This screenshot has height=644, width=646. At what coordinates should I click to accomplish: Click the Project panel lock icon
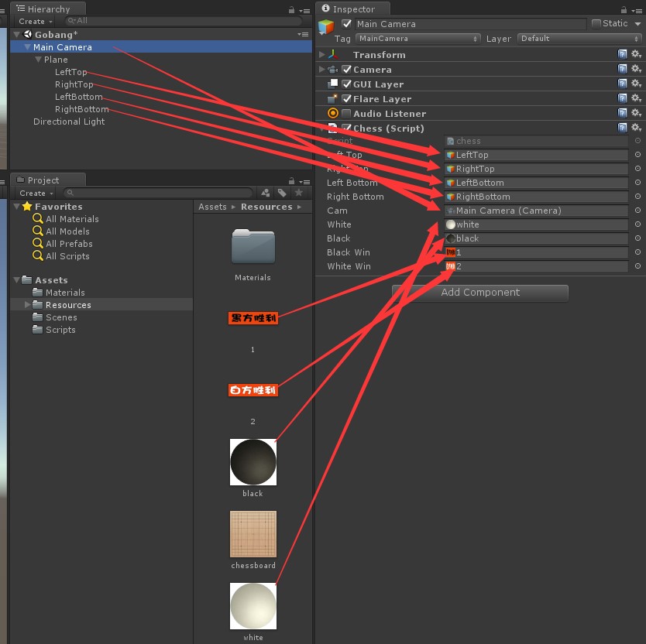(x=291, y=181)
